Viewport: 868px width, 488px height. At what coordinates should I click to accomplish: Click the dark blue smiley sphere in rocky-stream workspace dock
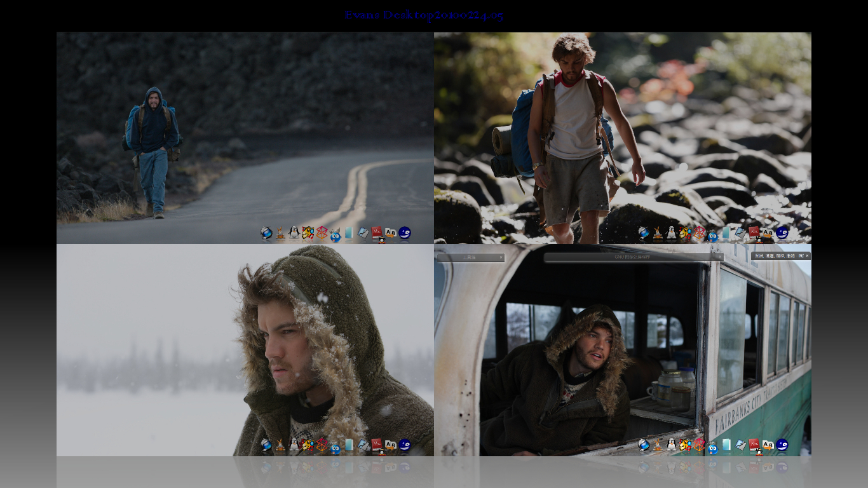coord(782,233)
